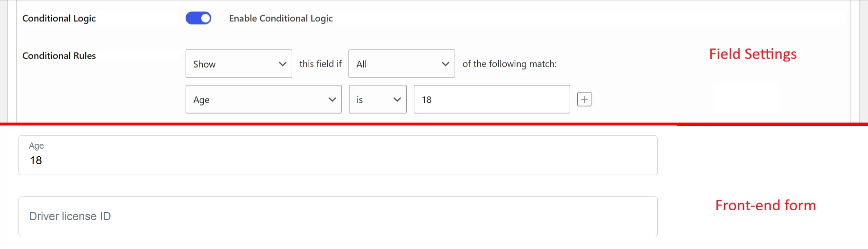Click the "Enable Conditional Logic" toggle label
Viewport: 868px width, 249px height.
[281, 18]
